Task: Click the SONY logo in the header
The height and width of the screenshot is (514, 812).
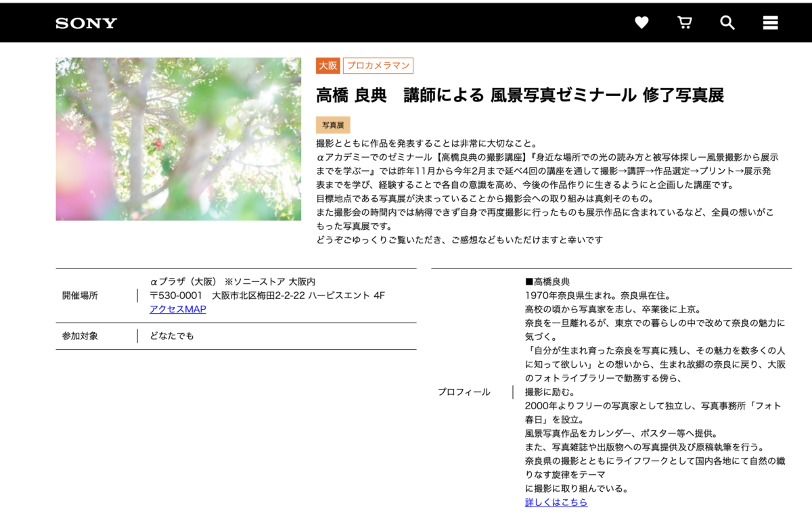Action: [86, 24]
